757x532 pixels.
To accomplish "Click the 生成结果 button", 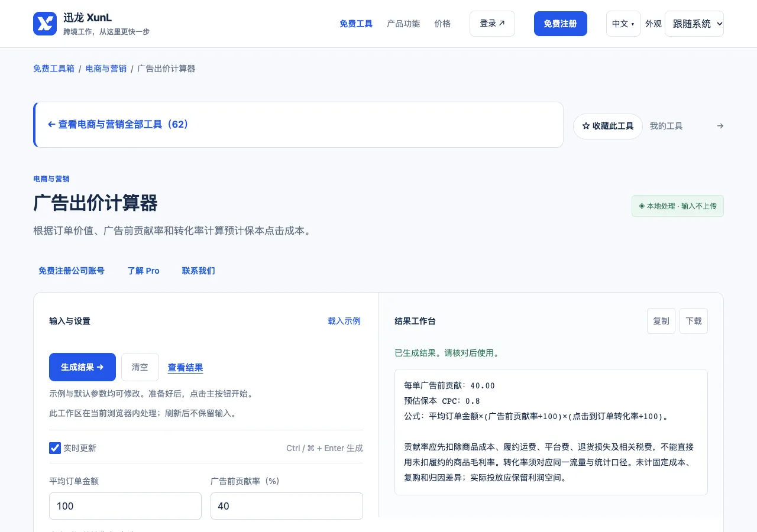I will (x=82, y=367).
